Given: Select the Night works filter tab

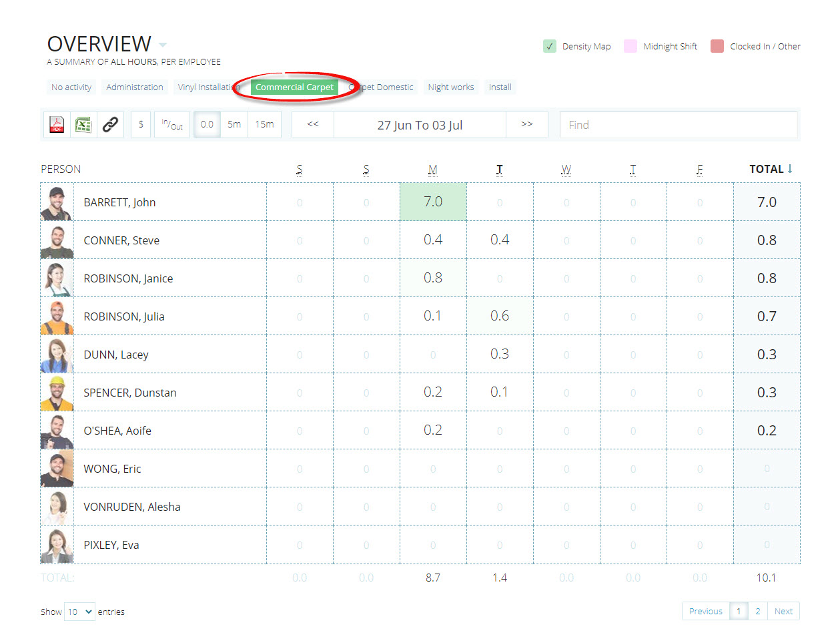Looking at the screenshot, I should point(451,87).
